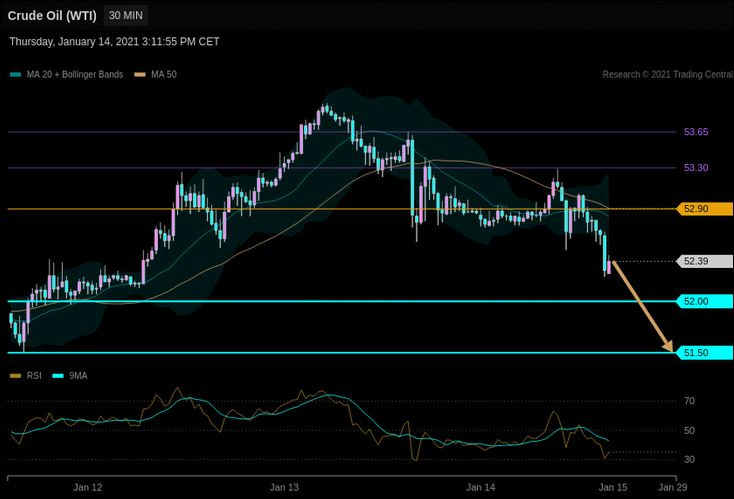Click the RSI legend label
This screenshot has width=734, height=499.
34,376
